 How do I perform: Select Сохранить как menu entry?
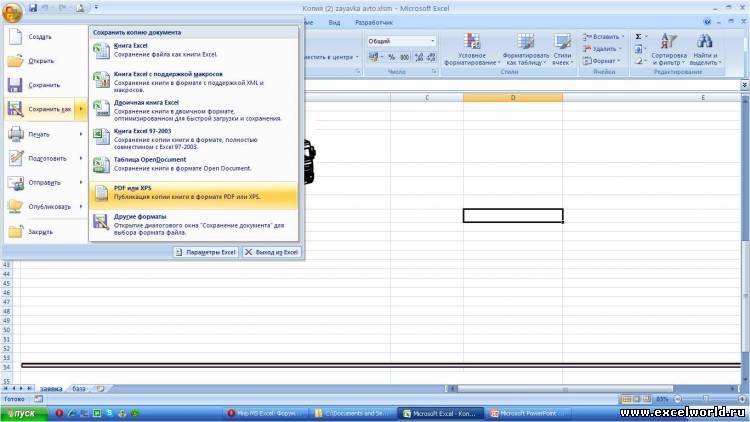point(40,109)
